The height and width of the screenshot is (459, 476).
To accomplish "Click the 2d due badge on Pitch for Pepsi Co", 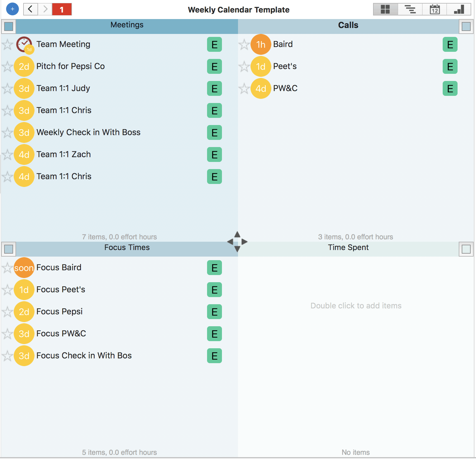I will pos(24,66).
